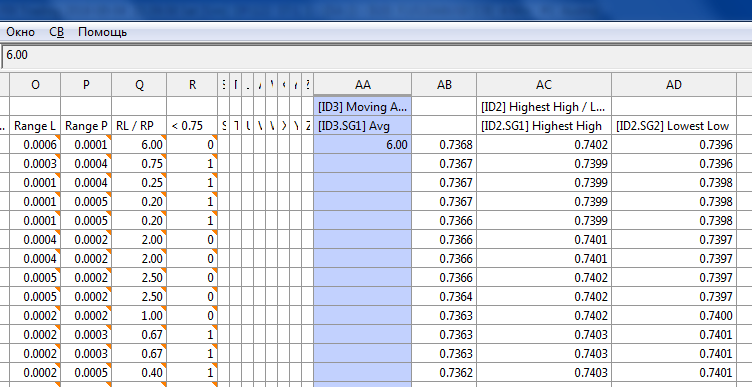The width and height of the screenshot is (752, 387).
Task: Select column P header
Action: click(86, 85)
